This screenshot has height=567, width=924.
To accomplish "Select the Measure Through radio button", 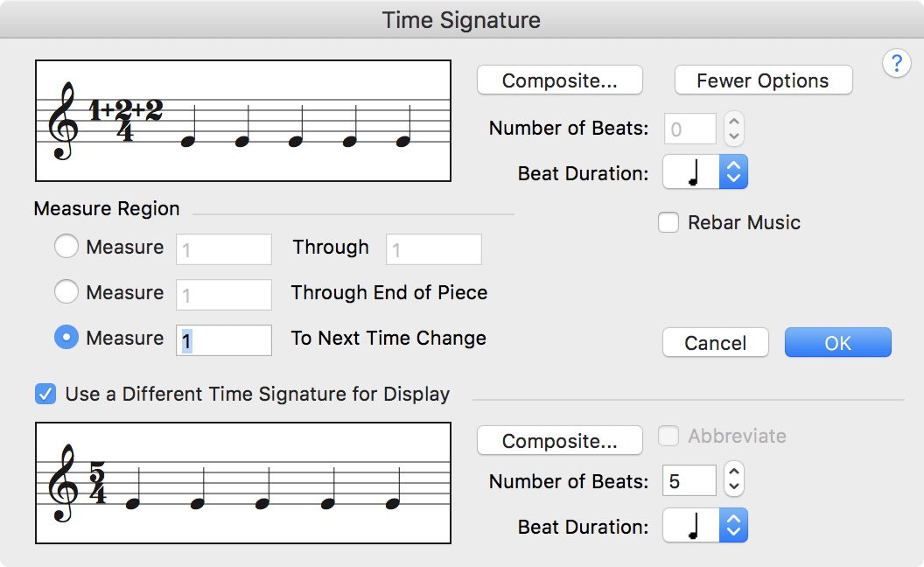I will [66, 248].
